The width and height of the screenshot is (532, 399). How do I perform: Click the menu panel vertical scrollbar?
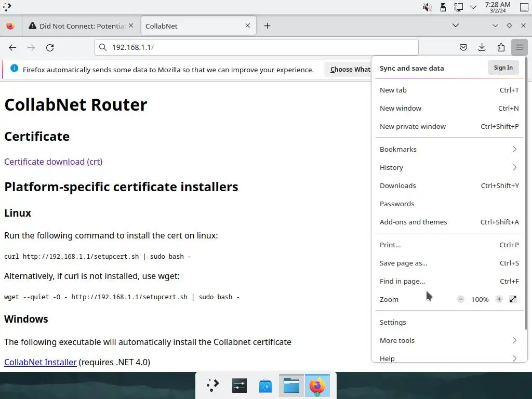[526, 193]
